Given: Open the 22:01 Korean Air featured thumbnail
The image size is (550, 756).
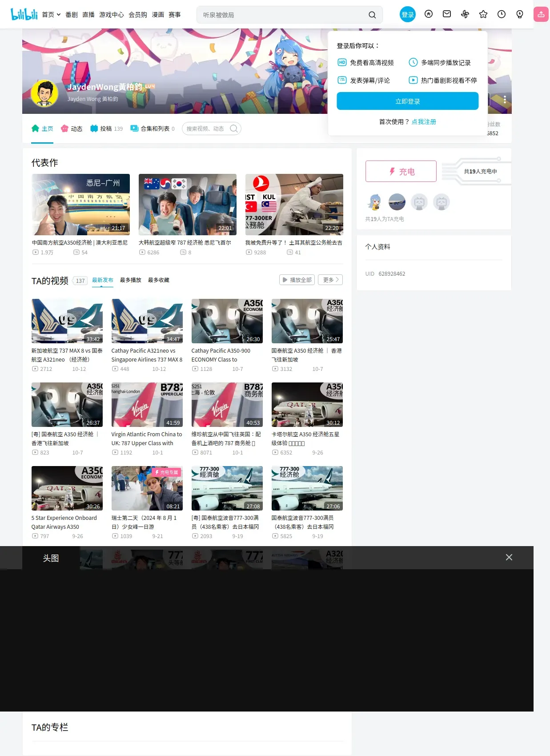Looking at the screenshot, I should coord(187,204).
